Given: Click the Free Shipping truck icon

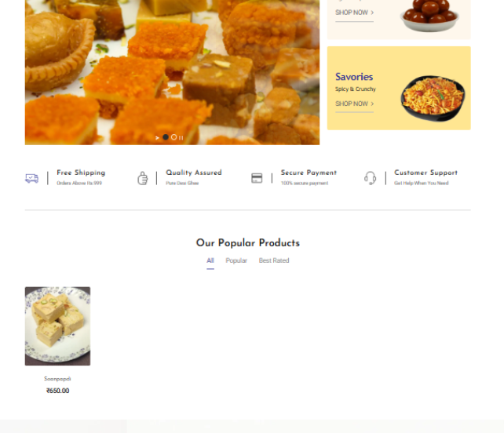Looking at the screenshot, I should point(32,178).
